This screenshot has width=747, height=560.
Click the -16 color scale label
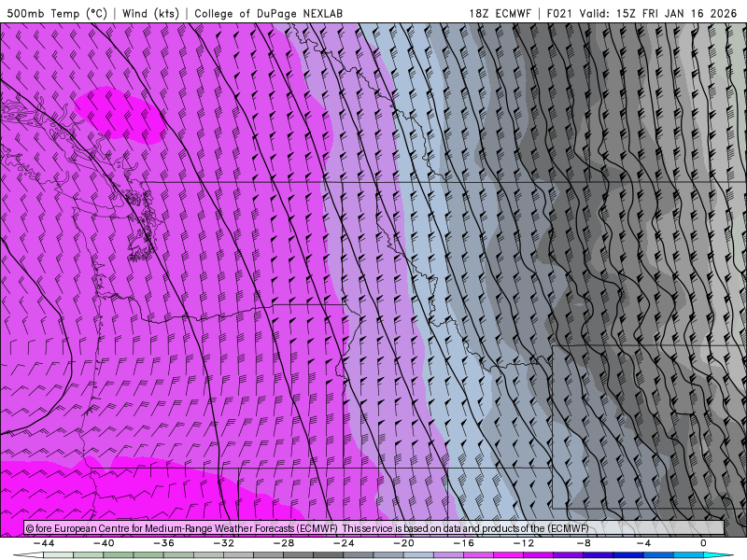464,543
